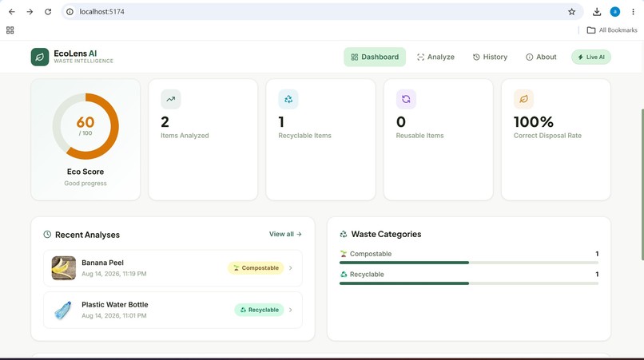The width and height of the screenshot is (644, 360).
Task: Click the browser back arrow
Action: pyautogui.click(x=11, y=11)
